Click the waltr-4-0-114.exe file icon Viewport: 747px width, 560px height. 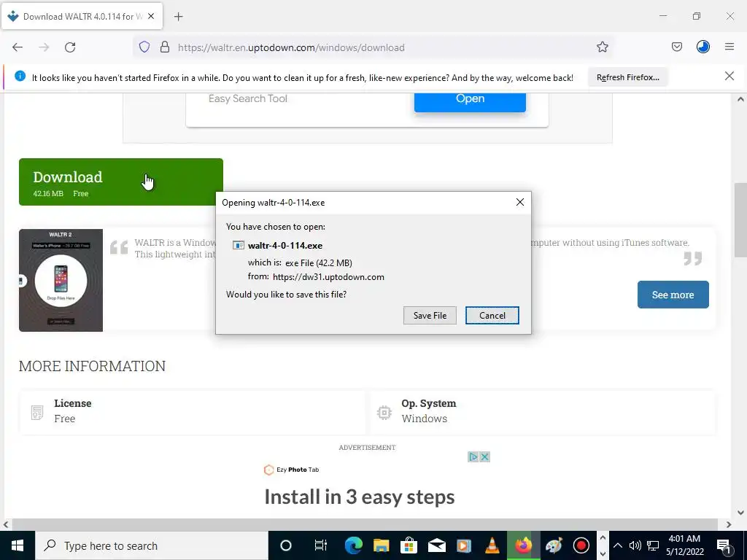tap(239, 245)
